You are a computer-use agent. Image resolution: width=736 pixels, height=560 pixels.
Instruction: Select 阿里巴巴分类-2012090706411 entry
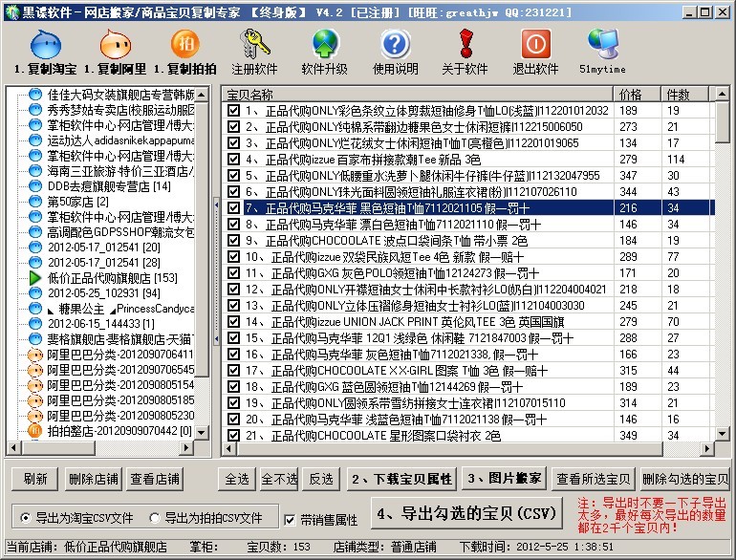(120, 355)
